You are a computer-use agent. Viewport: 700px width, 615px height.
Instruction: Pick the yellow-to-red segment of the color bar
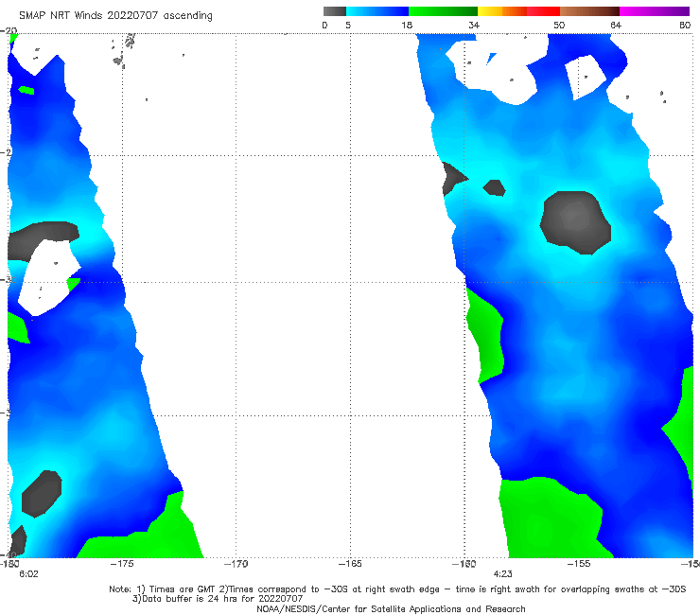coord(518,11)
